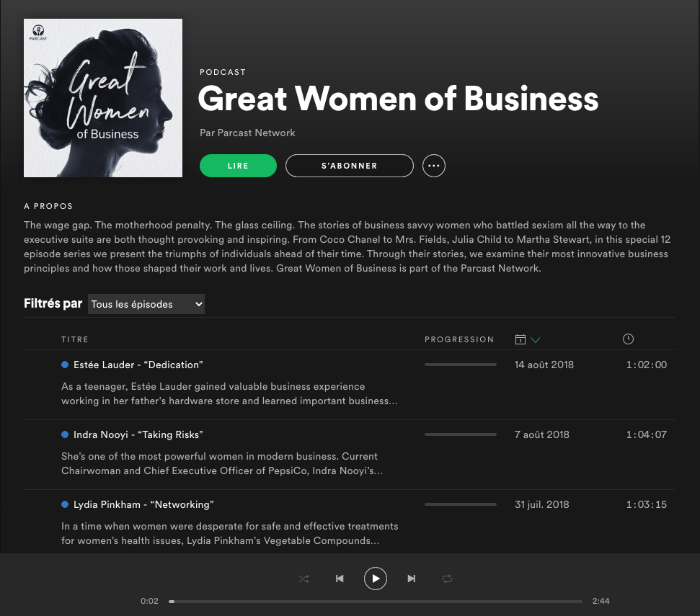Image resolution: width=700 pixels, height=616 pixels.
Task: Toggle repeat in the player bar
Action: tap(447, 579)
